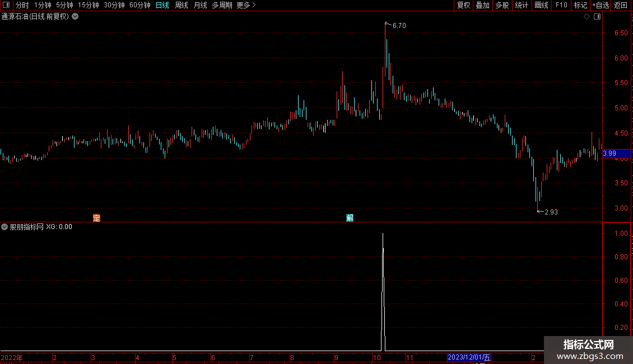Click the 标记 mark button

coord(580,5)
